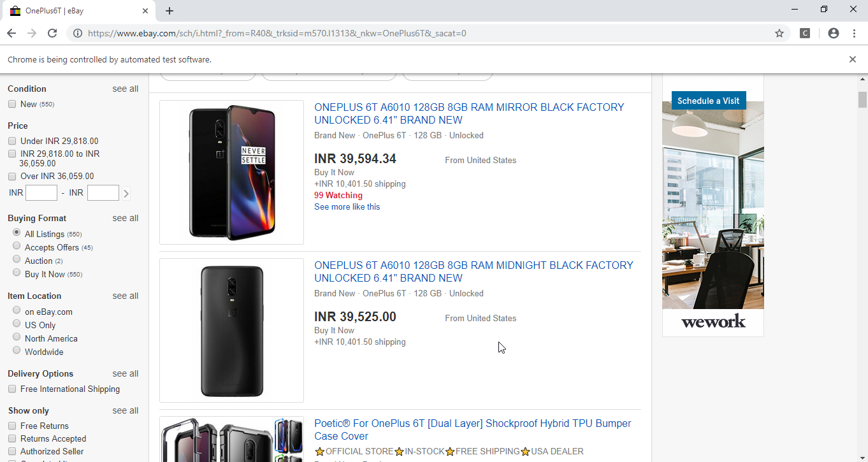Click See more like this link
The image size is (868, 462).
click(x=347, y=206)
